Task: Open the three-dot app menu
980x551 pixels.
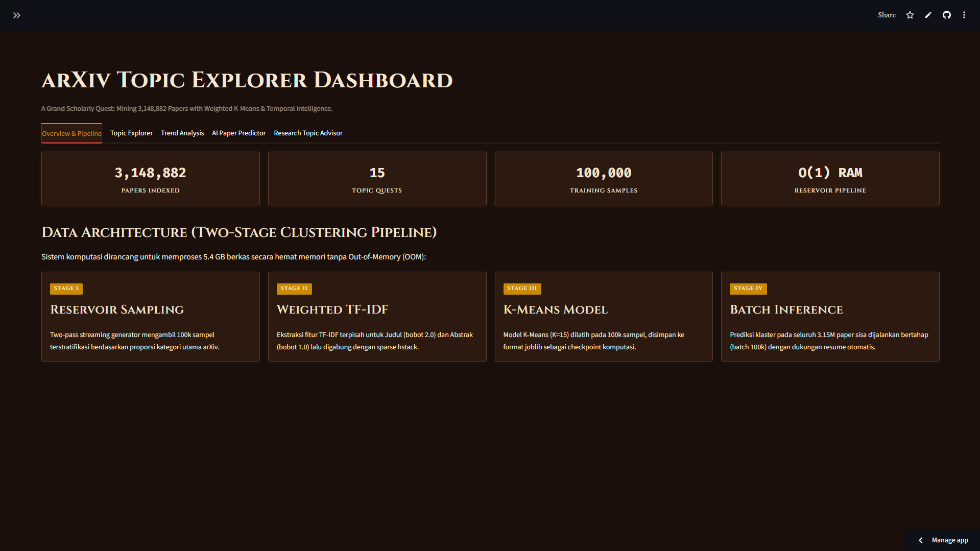Action: pyautogui.click(x=964, y=15)
